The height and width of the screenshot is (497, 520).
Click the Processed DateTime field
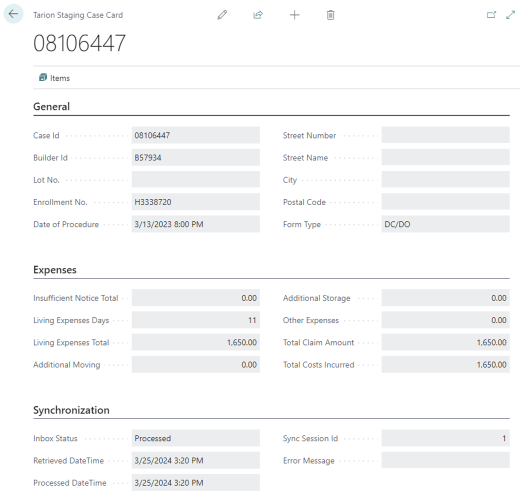click(x=196, y=483)
